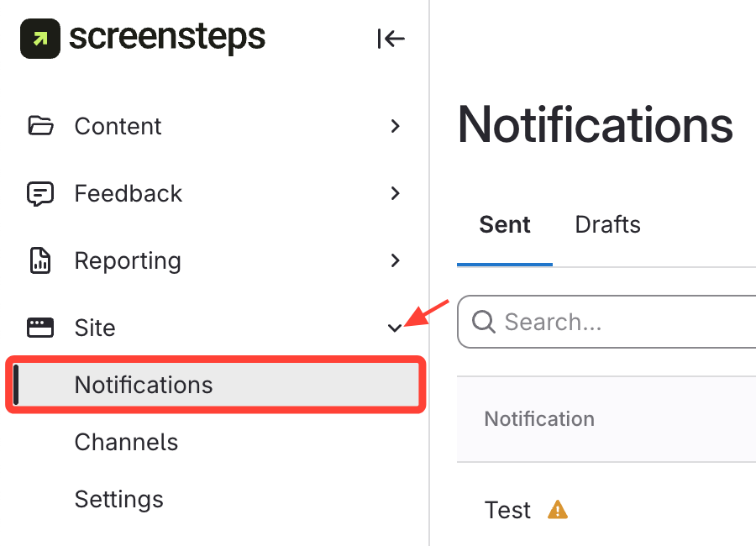Click the ScreenSteps green arrow logo icon
The height and width of the screenshot is (546, 756).
pos(39,39)
